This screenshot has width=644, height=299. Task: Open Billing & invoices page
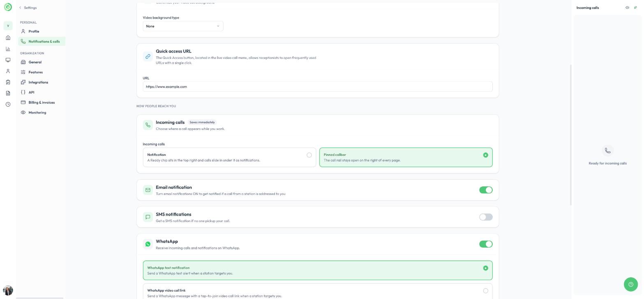pyautogui.click(x=41, y=102)
